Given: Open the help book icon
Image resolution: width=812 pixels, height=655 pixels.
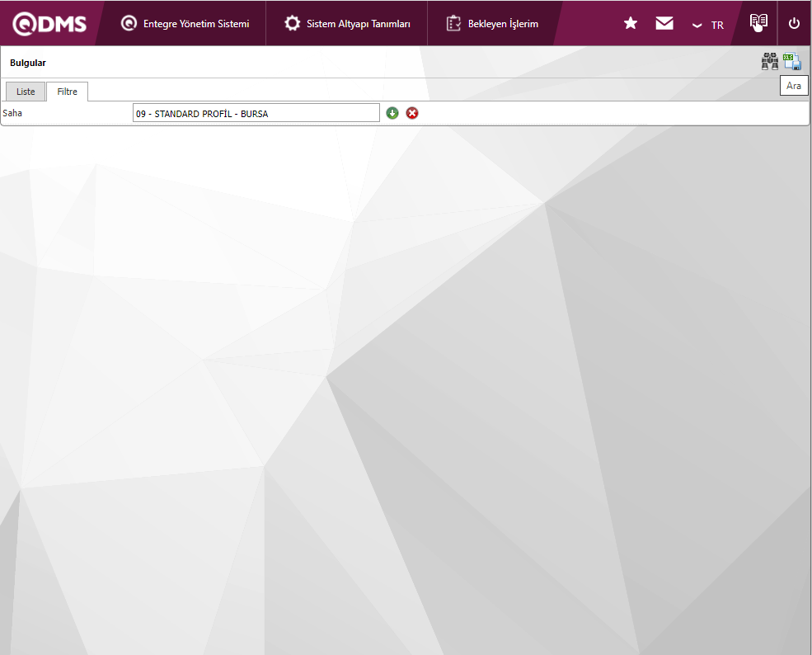Looking at the screenshot, I should pos(758,21).
